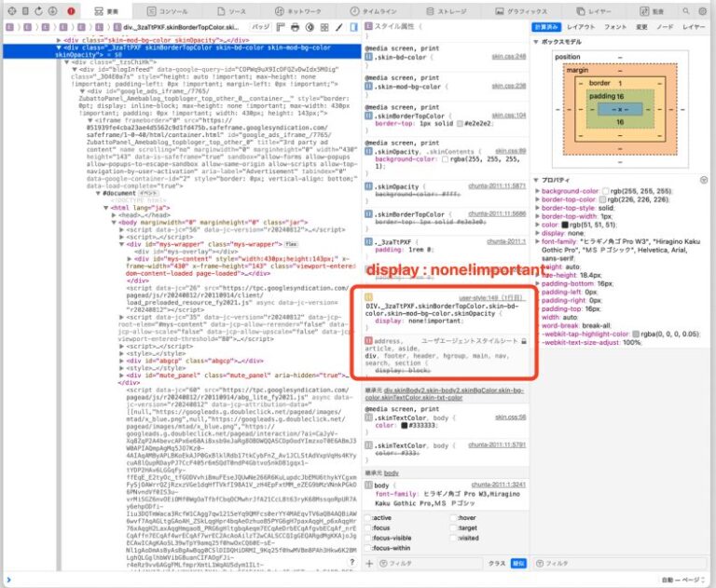
Task: Enable the :hover pseudo-class checkbox
Action: pyautogui.click(x=453, y=518)
